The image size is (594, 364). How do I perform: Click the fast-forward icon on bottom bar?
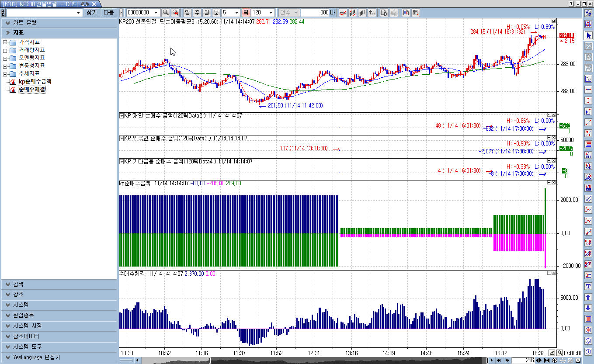coord(507,361)
